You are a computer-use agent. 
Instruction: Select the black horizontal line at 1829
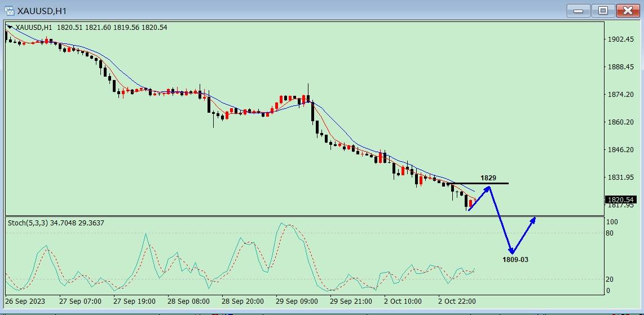tap(496, 183)
